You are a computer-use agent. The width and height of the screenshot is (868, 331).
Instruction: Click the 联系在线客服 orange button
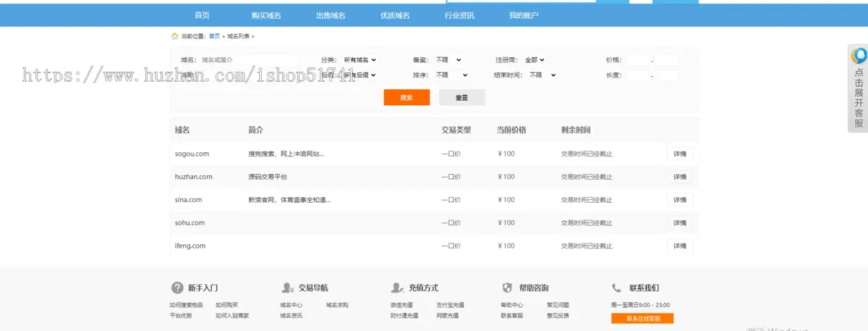pos(642,319)
